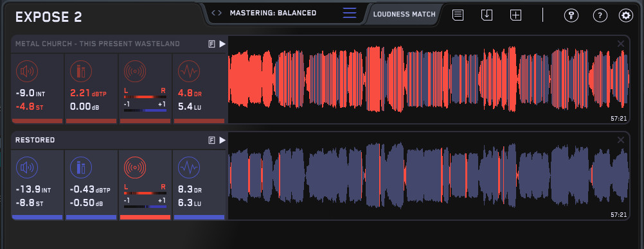Click the dynamic range waveform icon on Restored track
Image resolution: width=644 pixels, height=249 pixels.
click(189, 167)
